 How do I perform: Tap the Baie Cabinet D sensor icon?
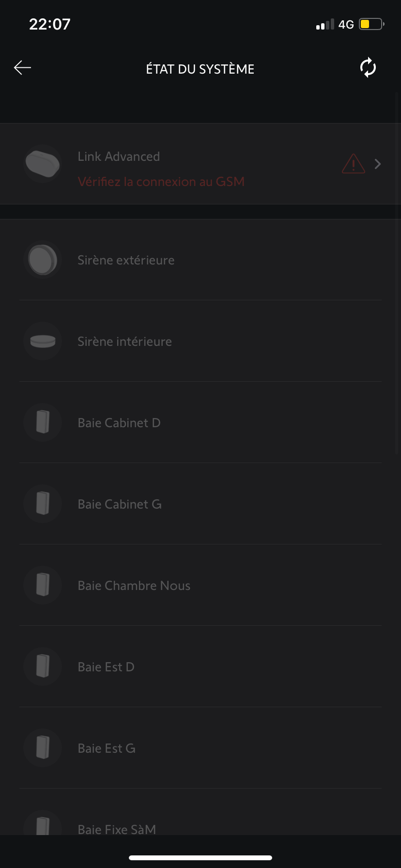pyautogui.click(x=43, y=422)
